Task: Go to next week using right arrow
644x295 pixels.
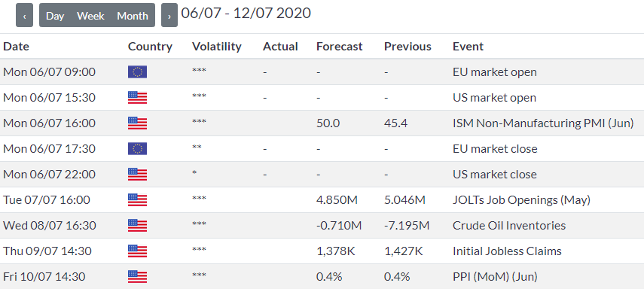Action: coord(169,16)
